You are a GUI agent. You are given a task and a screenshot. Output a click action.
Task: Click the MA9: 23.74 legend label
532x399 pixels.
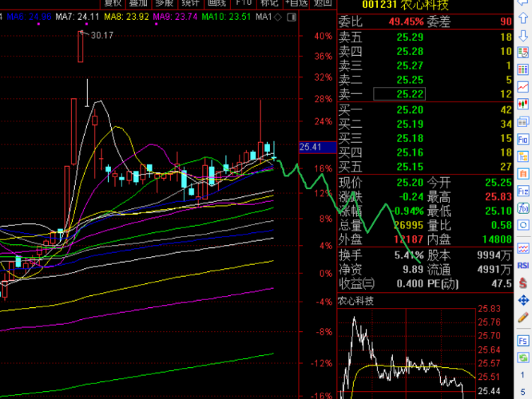pos(175,17)
